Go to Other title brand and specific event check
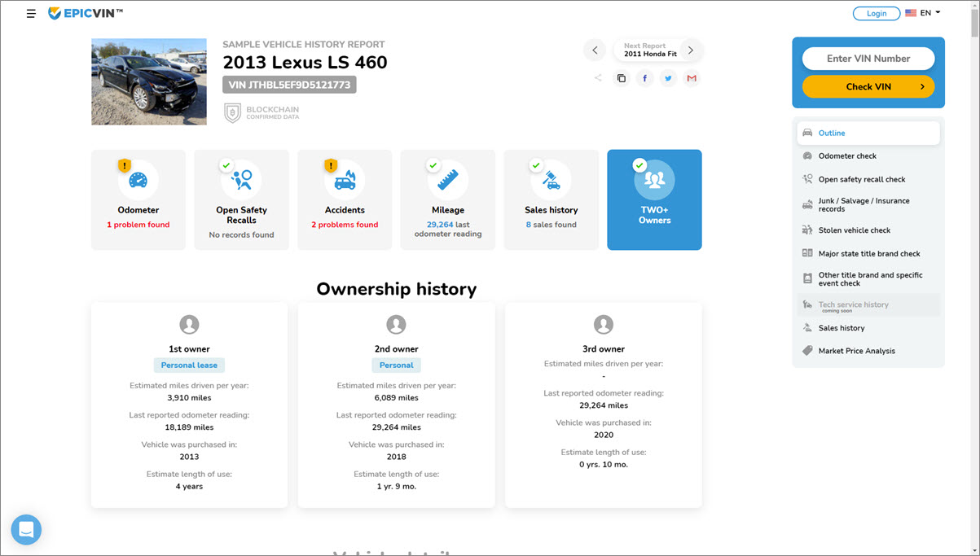This screenshot has height=556, width=980. [868, 279]
